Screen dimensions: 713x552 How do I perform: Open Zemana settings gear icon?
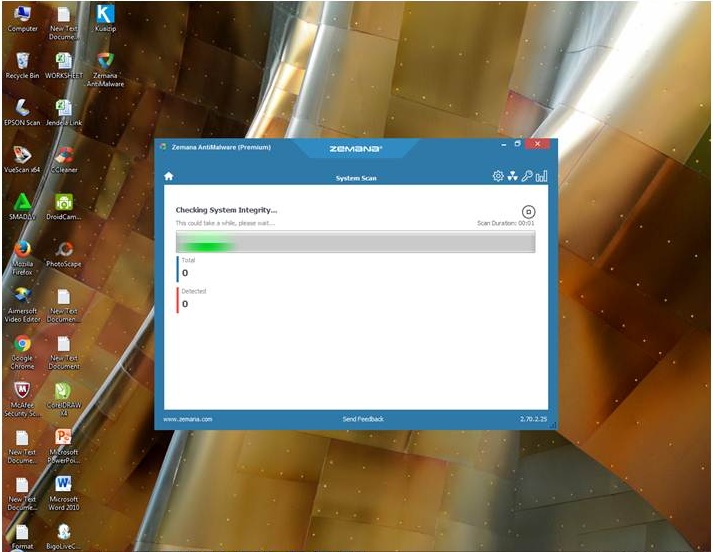pyautogui.click(x=498, y=176)
